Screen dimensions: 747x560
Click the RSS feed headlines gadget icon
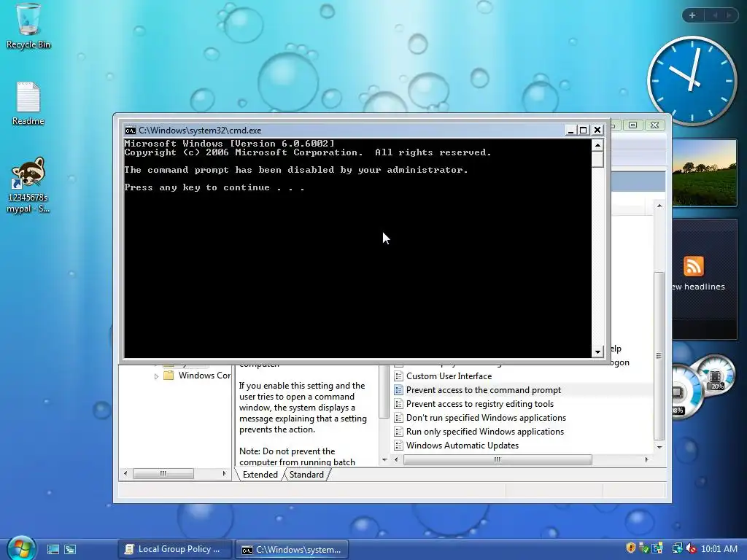click(x=693, y=265)
